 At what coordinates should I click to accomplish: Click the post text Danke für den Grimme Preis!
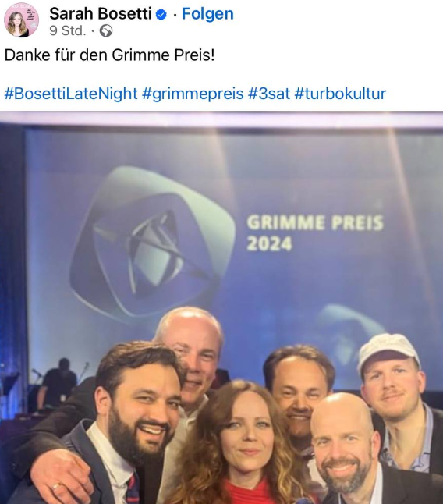pyautogui.click(x=109, y=55)
